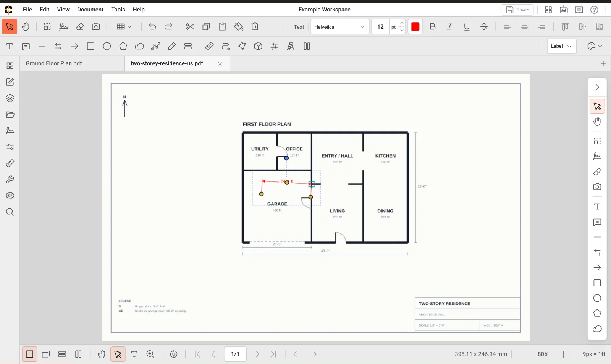This screenshot has width=611, height=364.
Task: Open the Label style dropdown
Action: tap(561, 46)
